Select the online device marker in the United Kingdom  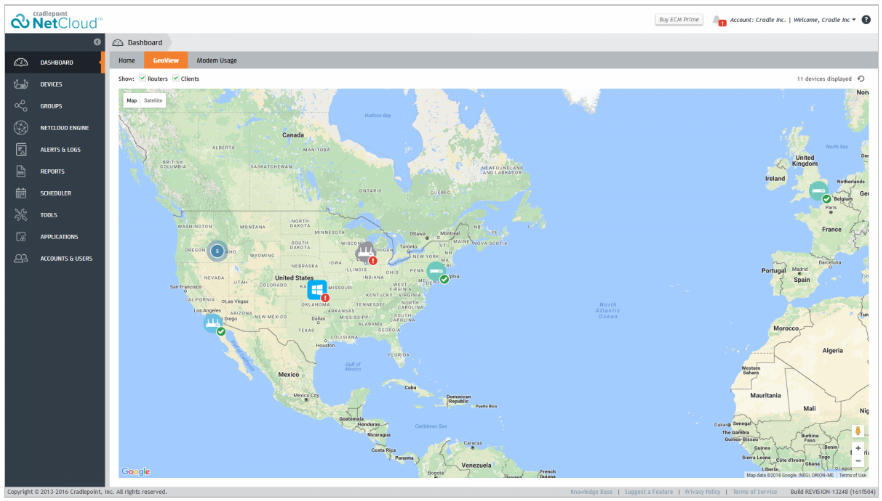820,192
